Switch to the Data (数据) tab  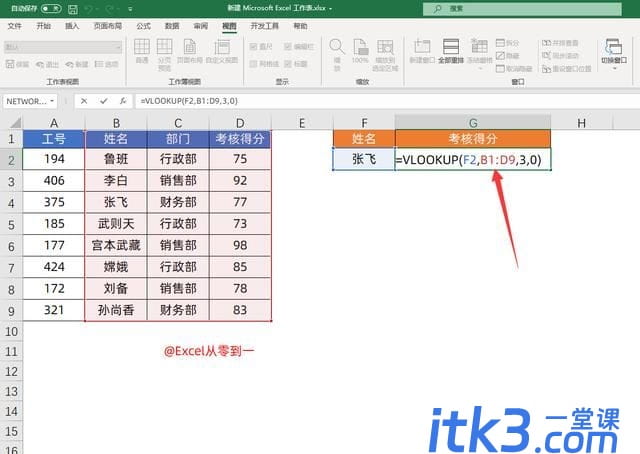pyautogui.click(x=172, y=26)
